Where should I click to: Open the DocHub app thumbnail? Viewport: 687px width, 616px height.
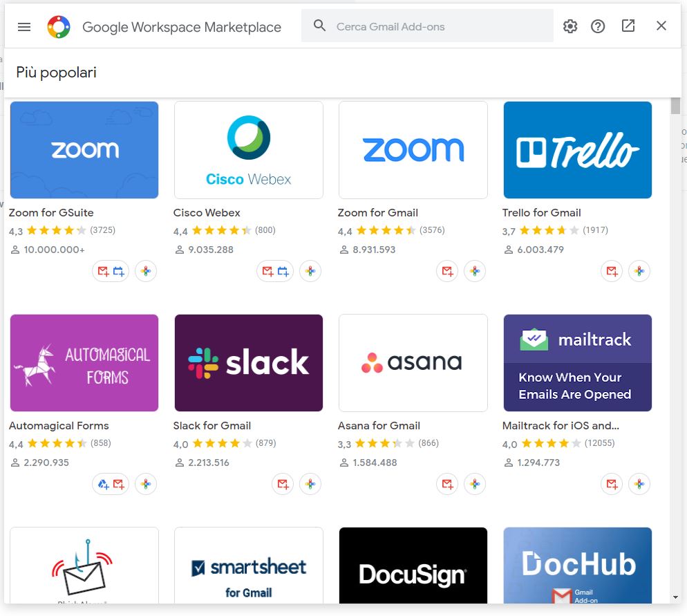point(578,566)
